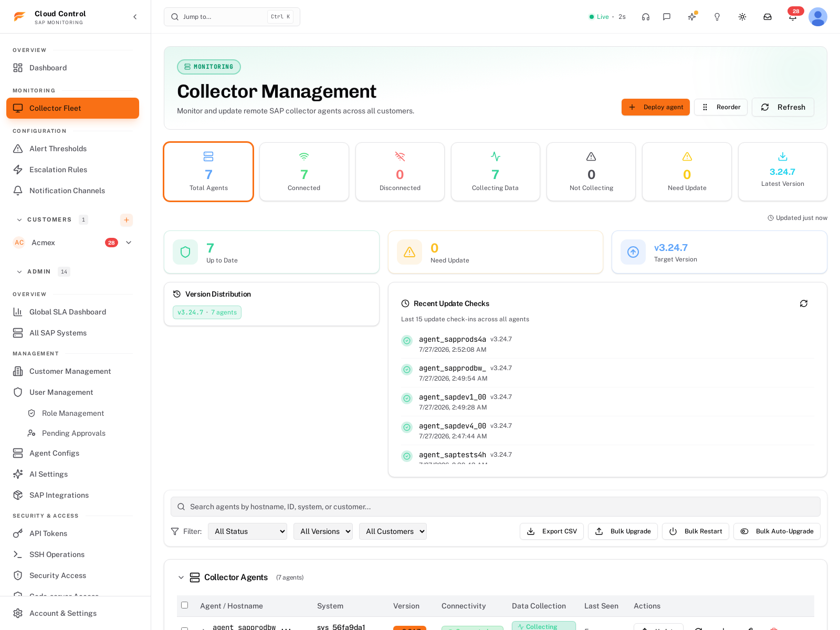Image resolution: width=840 pixels, height=630 pixels.
Task: Open the All Status filter dropdown
Action: coord(247,531)
